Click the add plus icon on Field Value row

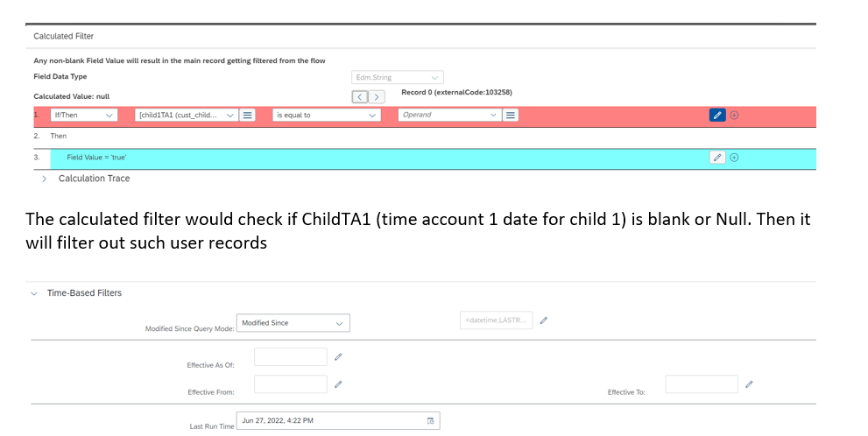point(734,157)
